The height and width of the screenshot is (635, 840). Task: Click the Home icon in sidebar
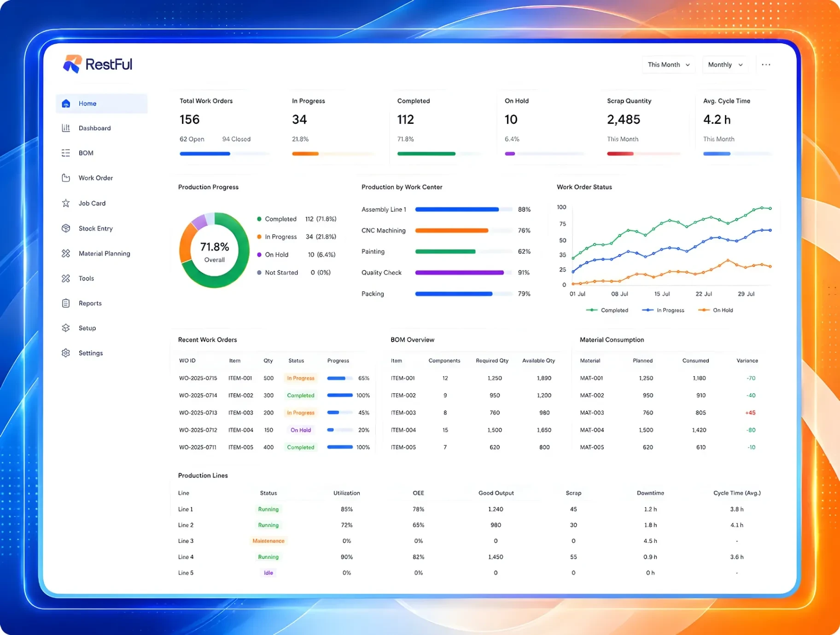(66, 104)
